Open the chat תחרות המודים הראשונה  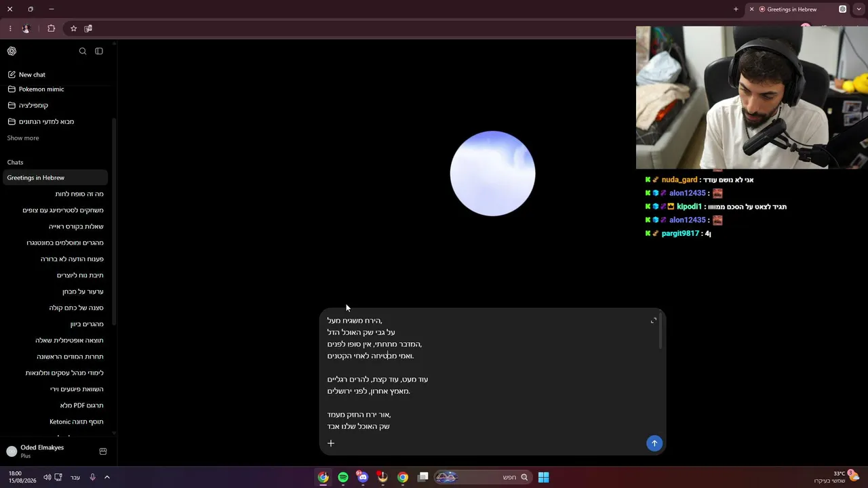54,357
